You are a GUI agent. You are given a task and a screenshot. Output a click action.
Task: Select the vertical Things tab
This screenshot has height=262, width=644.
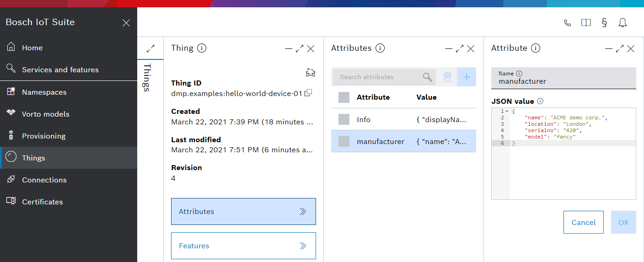[147, 78]
